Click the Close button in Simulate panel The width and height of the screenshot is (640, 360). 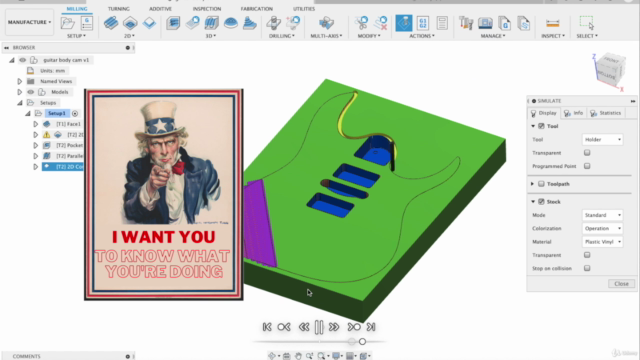pyautogui.click(x=621, y=284)
